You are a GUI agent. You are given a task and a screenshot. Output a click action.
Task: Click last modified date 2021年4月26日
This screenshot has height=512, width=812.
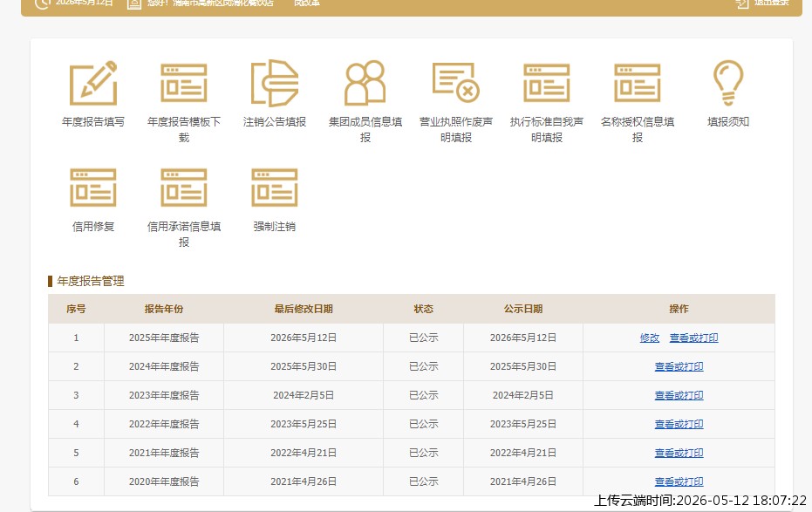click(304, 481)
